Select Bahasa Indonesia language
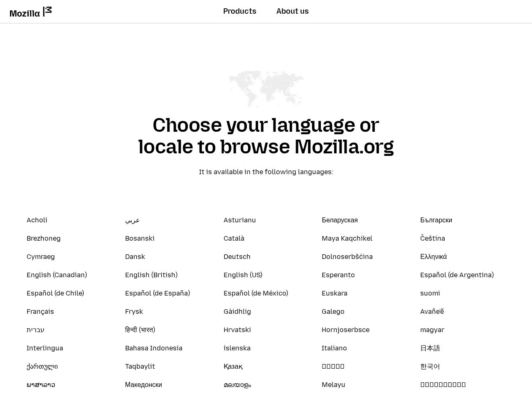Viewport: 532px width, 399px height. (154, 348)
